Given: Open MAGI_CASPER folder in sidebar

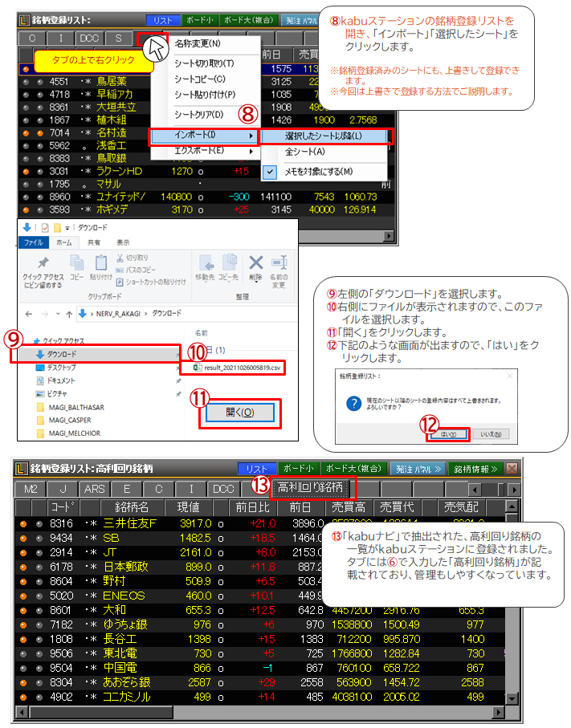Looking at the screenshot, I should coord(64,420).
